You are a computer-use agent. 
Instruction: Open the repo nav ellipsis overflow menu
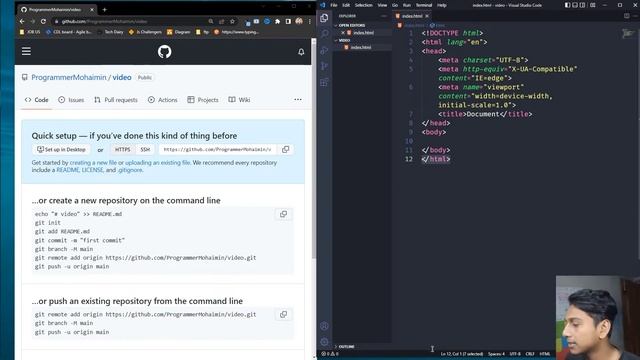pos(298,100)
